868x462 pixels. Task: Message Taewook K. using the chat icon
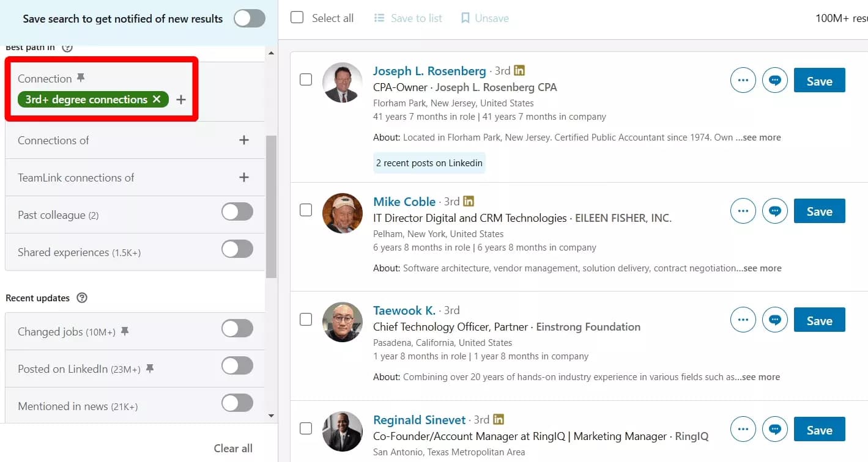[x=774, y=320]
